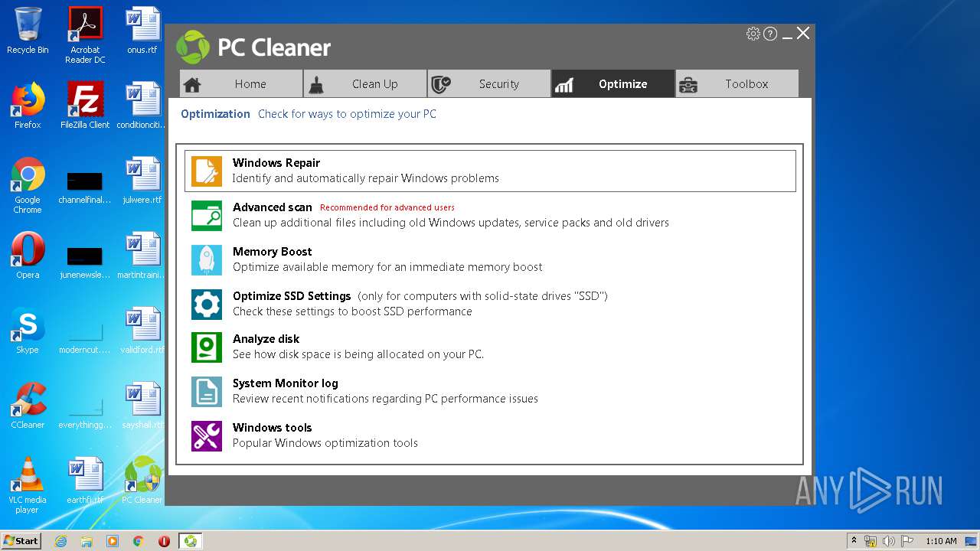Image resolution: width=980 pixels, height=551 pixels.
Task: Click the System Monitor log title
Action: pyautogui.click(x=286, y=383)
